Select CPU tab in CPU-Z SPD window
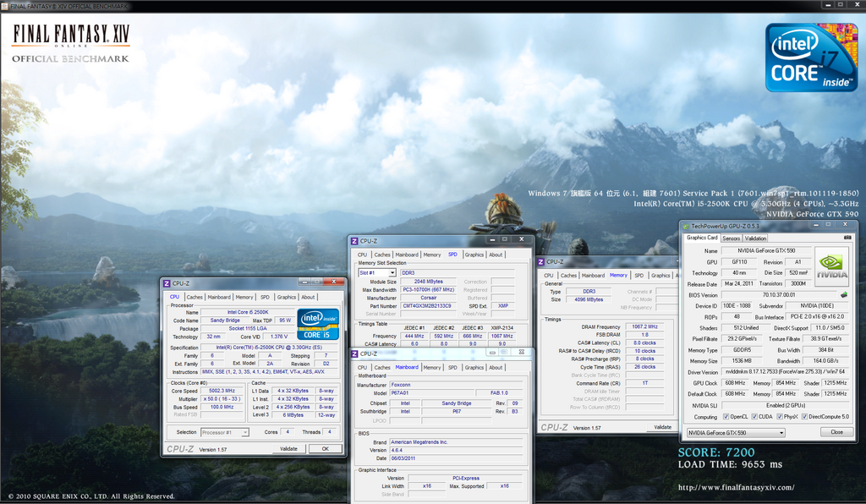This screenshot has width=866, height=504. click(362, 255)
